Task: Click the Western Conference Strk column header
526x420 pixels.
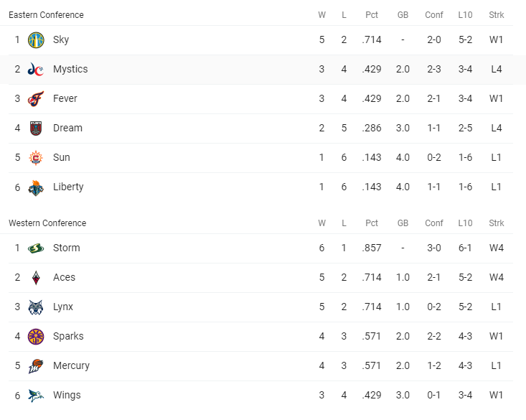Action: point(496,223)
